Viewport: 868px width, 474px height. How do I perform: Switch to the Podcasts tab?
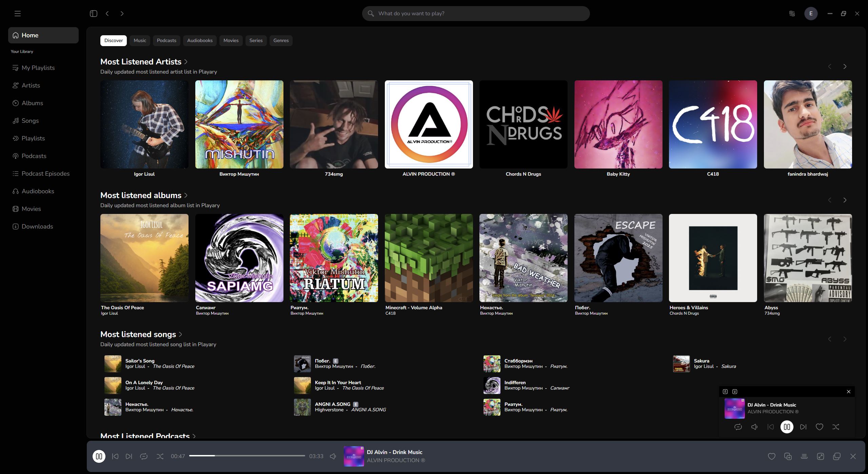pos(166,40)
